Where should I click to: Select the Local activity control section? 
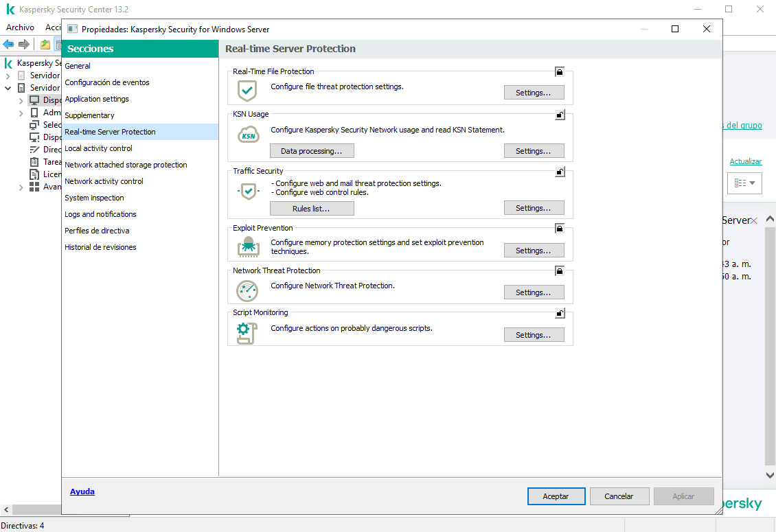98,148
